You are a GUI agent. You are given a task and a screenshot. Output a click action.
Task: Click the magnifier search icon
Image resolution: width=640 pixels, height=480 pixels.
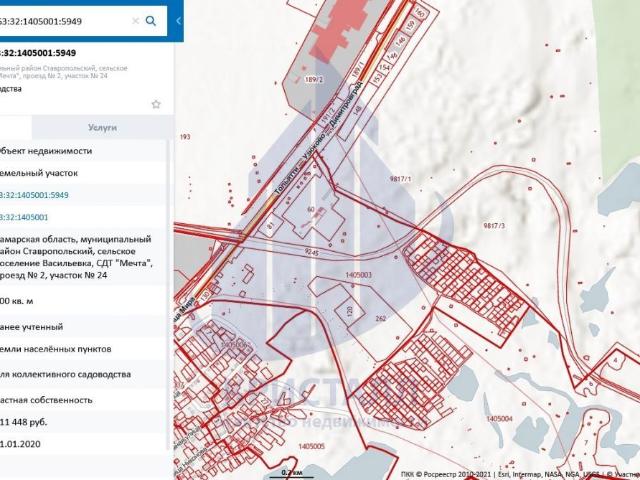pos(151,20)
